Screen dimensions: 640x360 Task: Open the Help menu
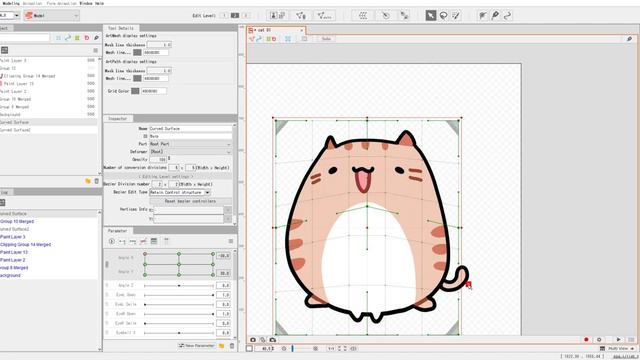pyautogui.click(x=99, y=3)
